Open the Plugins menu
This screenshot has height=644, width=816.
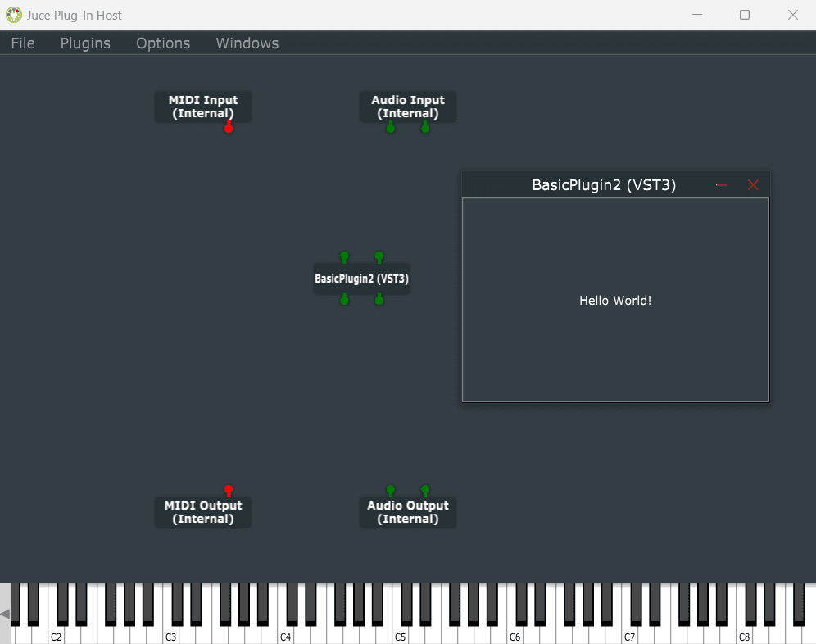85,43
